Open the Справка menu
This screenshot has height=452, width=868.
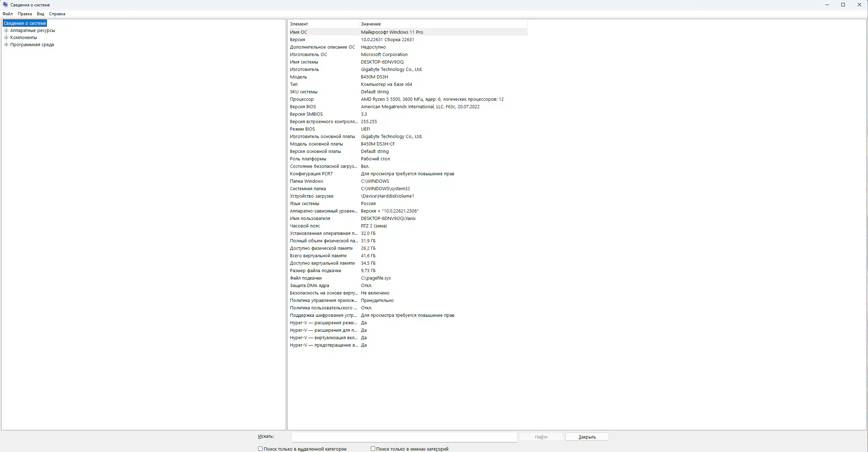(x=57, y=14)
